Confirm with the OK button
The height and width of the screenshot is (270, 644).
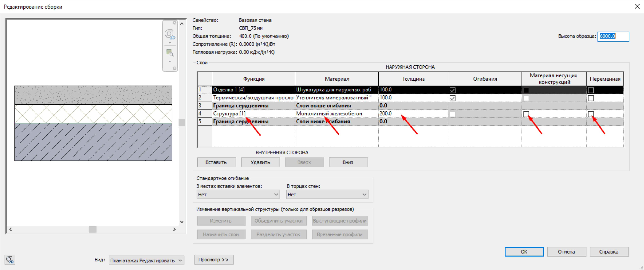(x=524, y=252)
